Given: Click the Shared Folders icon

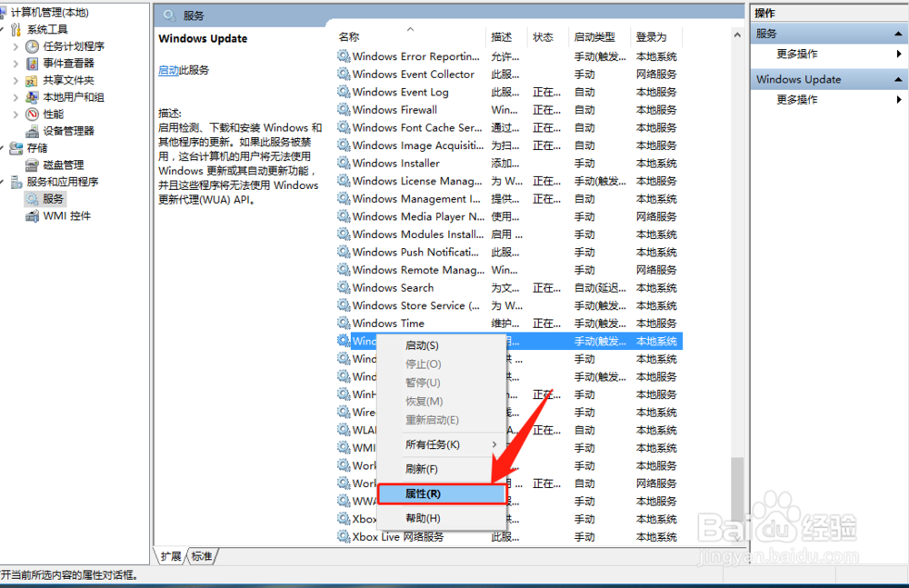Looking at the screenshot, I should 33,81.
